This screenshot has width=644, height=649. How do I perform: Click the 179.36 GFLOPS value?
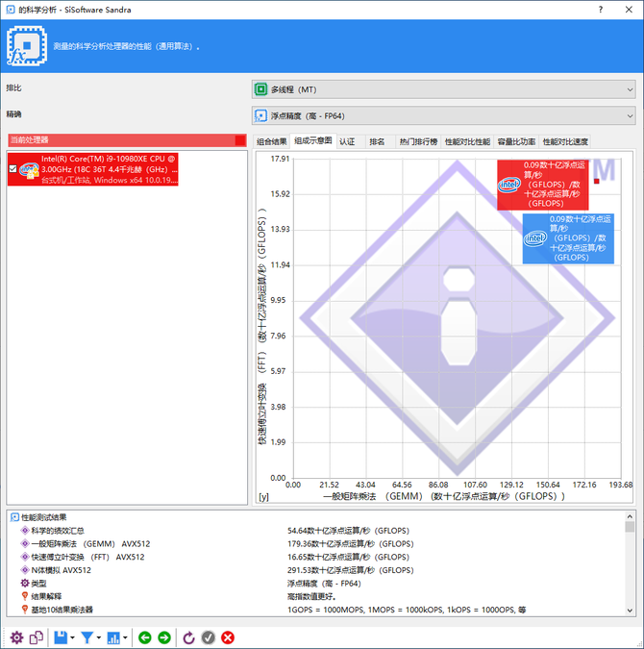tap(351, 544)
